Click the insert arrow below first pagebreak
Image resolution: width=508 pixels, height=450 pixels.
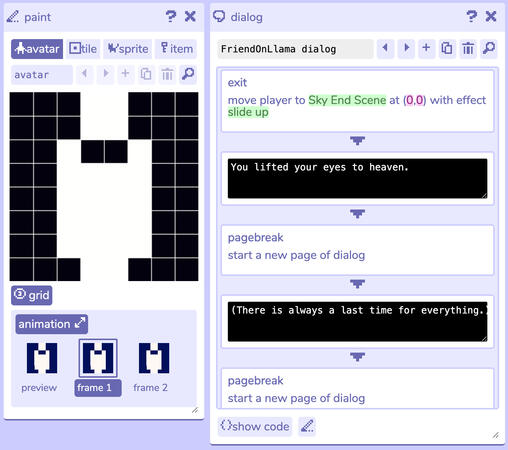coord(357,284)
